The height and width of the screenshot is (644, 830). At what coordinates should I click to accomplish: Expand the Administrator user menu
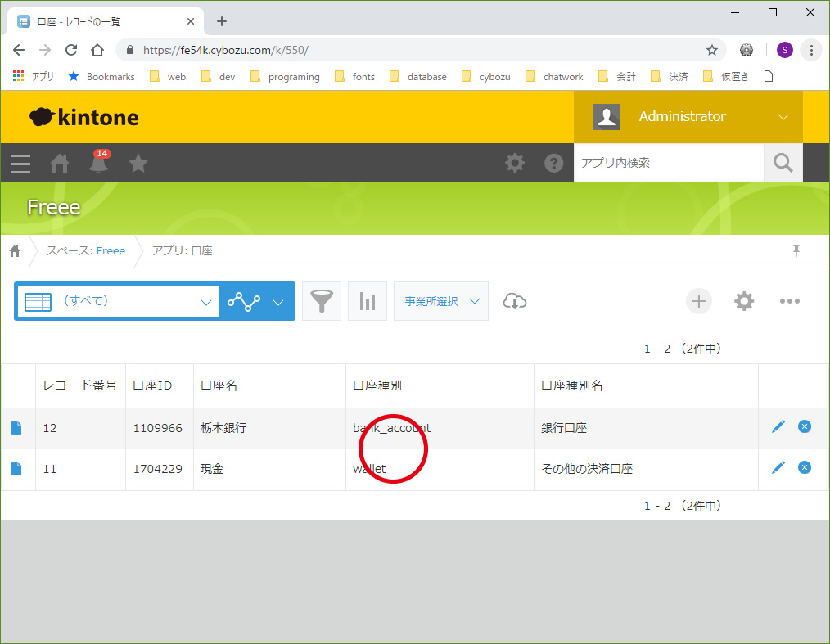pos(688,117)
